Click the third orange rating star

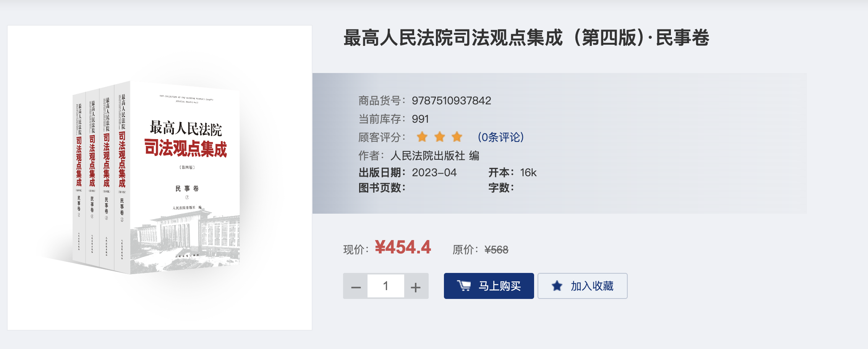[457, 136]
